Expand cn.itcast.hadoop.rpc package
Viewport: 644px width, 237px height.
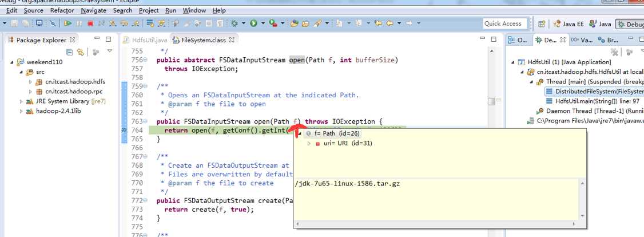coord(30,92)
